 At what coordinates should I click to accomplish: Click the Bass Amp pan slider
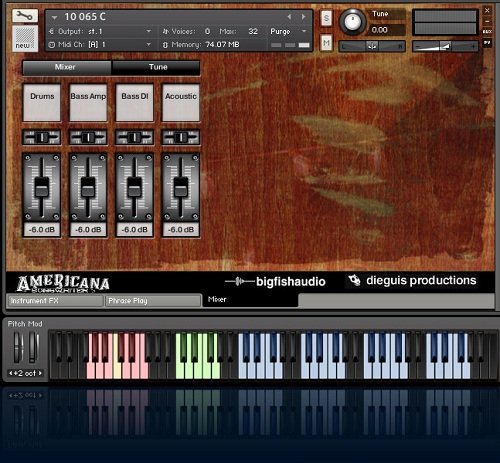click(88, 137)
